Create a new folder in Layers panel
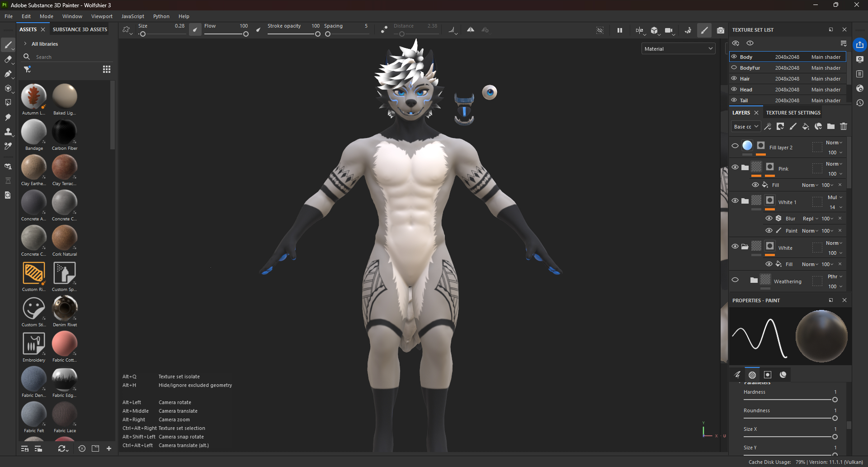The image size is (868, 467). (x=831, y=127)
